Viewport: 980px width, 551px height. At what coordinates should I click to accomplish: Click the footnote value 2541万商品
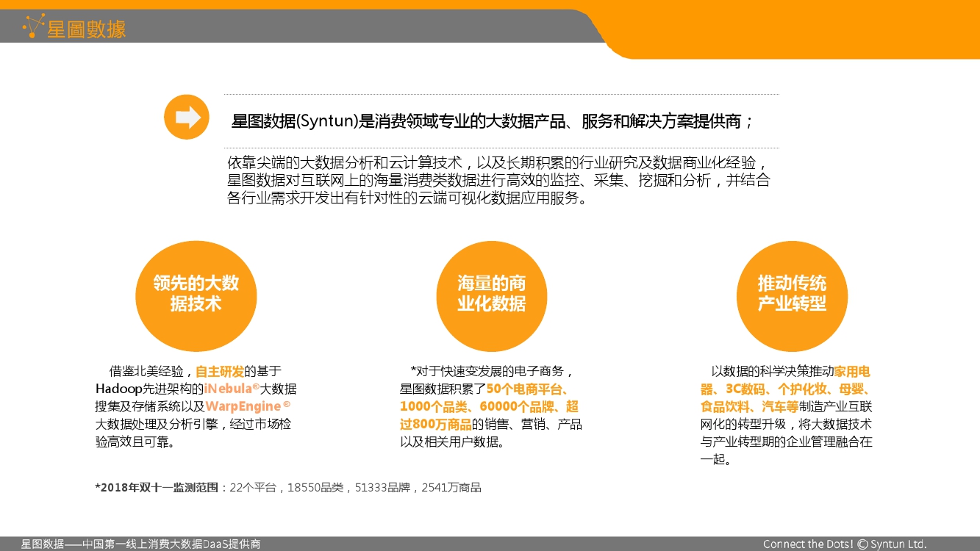tap(451, 487)
